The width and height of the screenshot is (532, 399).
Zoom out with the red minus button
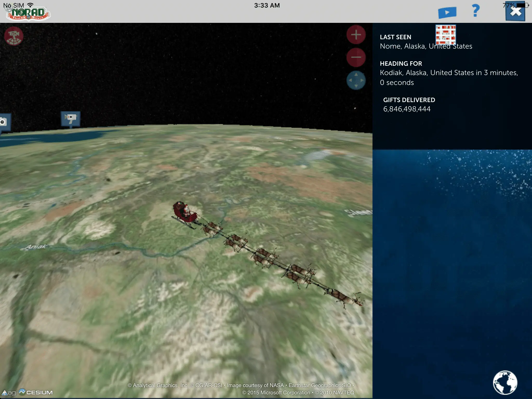click(356, 57)
